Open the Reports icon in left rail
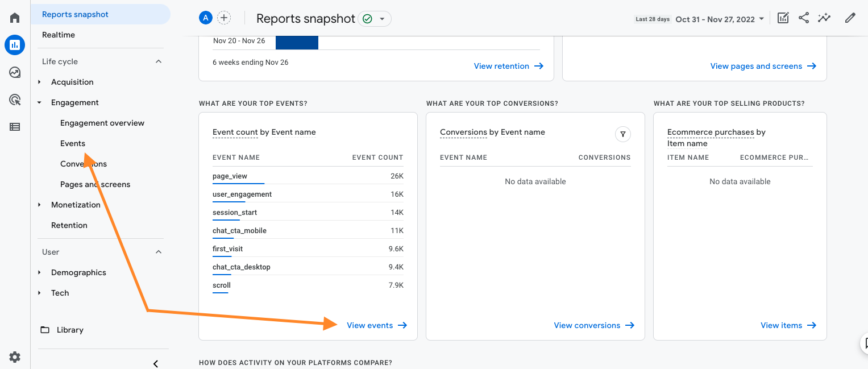The height and width of the screenshot is (369, 868). point(15,45)
